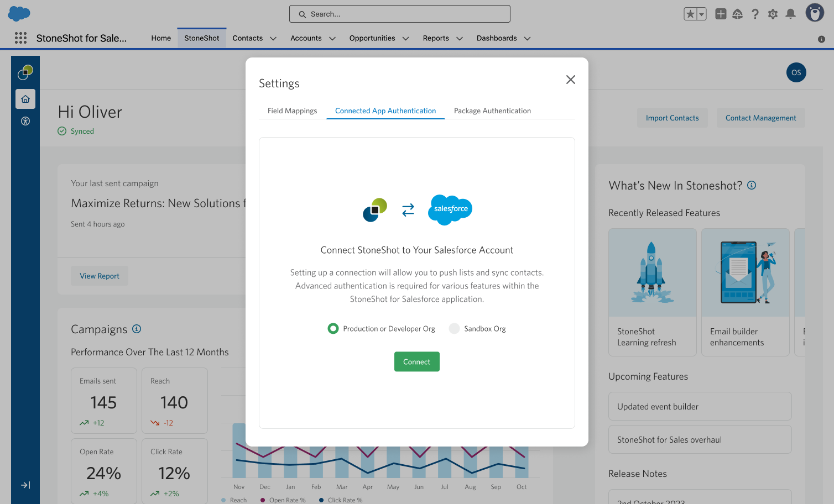Expand the Opportunities tab dropdown chevron
This screenshot has height=504, width=834.
[x=405, y=39]
